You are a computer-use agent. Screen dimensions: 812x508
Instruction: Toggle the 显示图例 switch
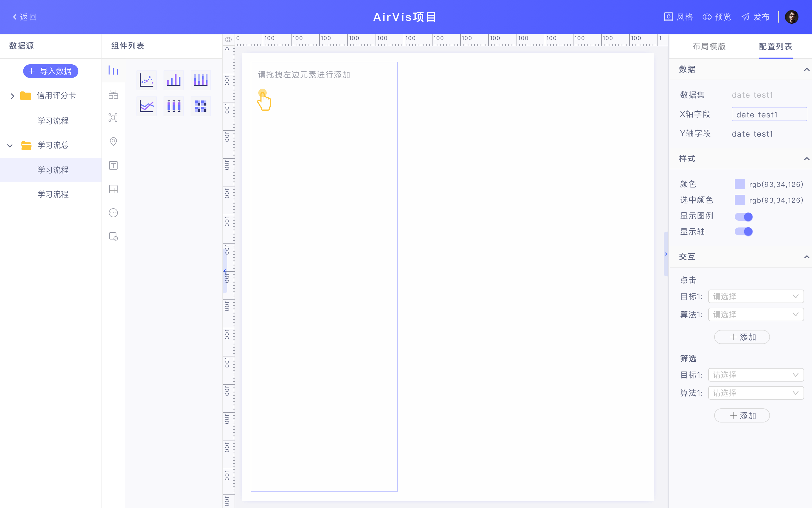pyautogui.click(x=743, y=217)
